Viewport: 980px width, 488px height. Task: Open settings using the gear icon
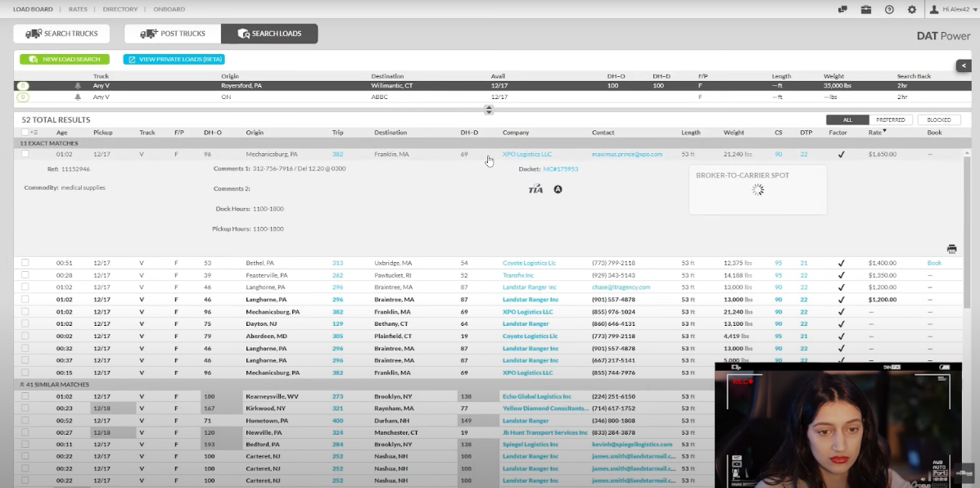pyautogui.click(x=912, y=10)
